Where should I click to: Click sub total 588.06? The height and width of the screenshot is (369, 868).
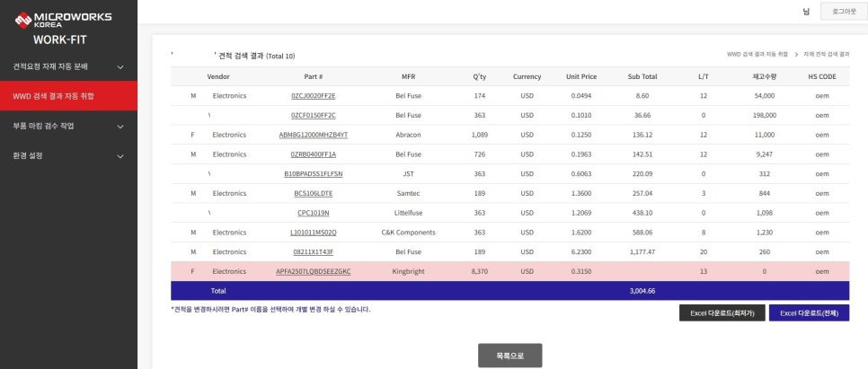click(x=642, y=233)
